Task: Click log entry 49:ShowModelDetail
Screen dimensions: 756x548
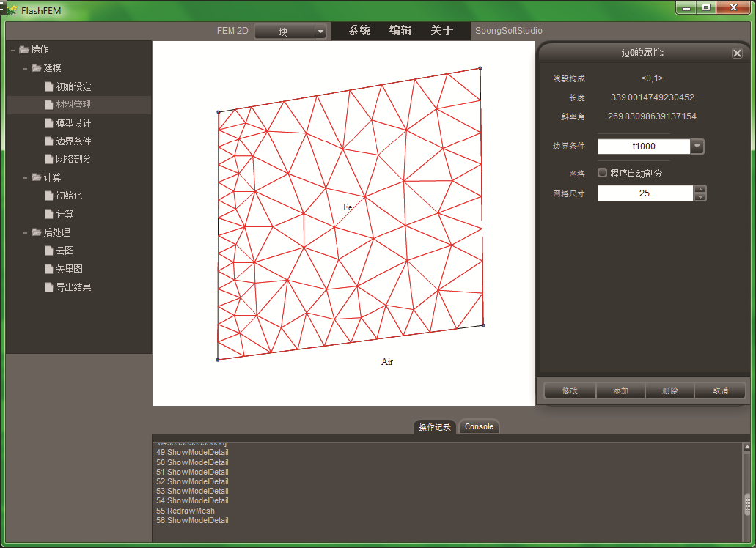Action: pyautogui.click(x=192, y=452)
